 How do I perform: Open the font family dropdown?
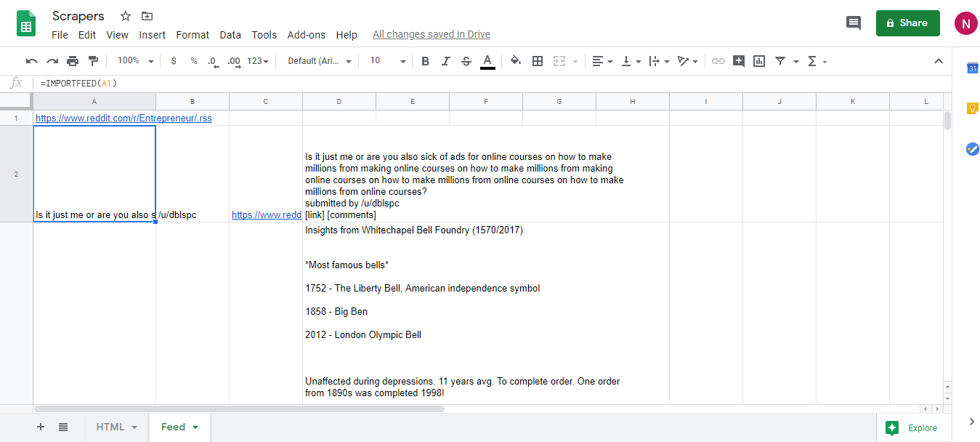pyautogui.click(x=320, y=61)
